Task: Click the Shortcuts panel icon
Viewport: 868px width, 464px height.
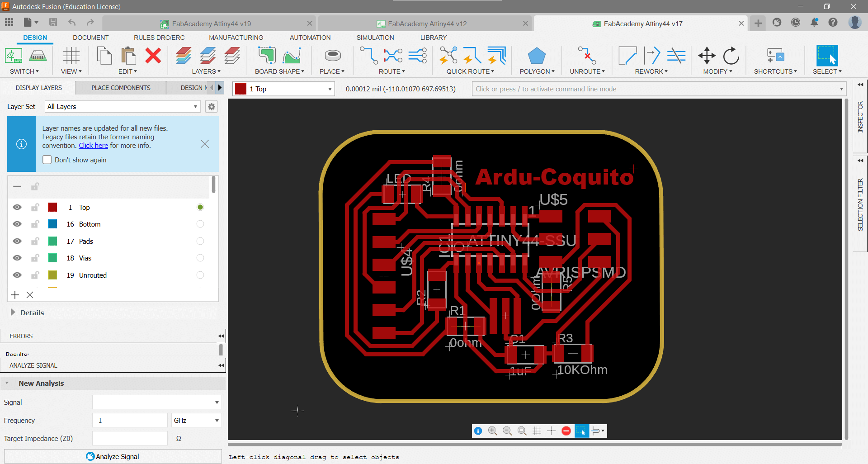Action: [775, 56]
